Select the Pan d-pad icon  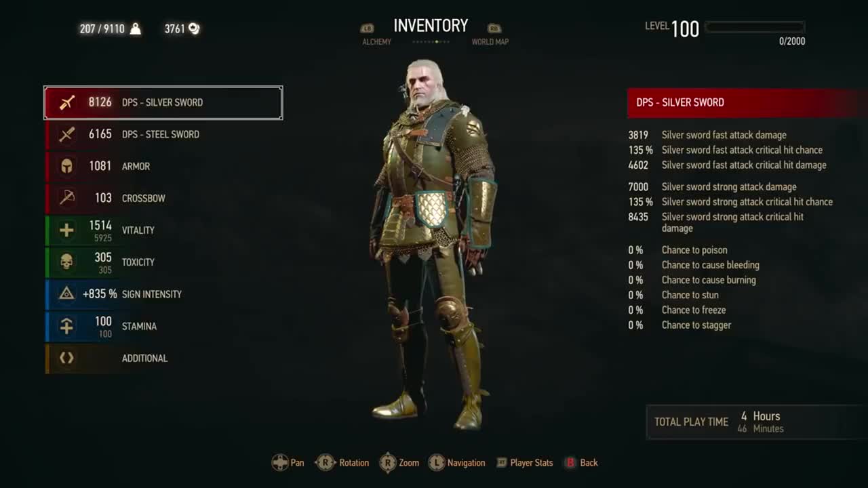(280, 463)
